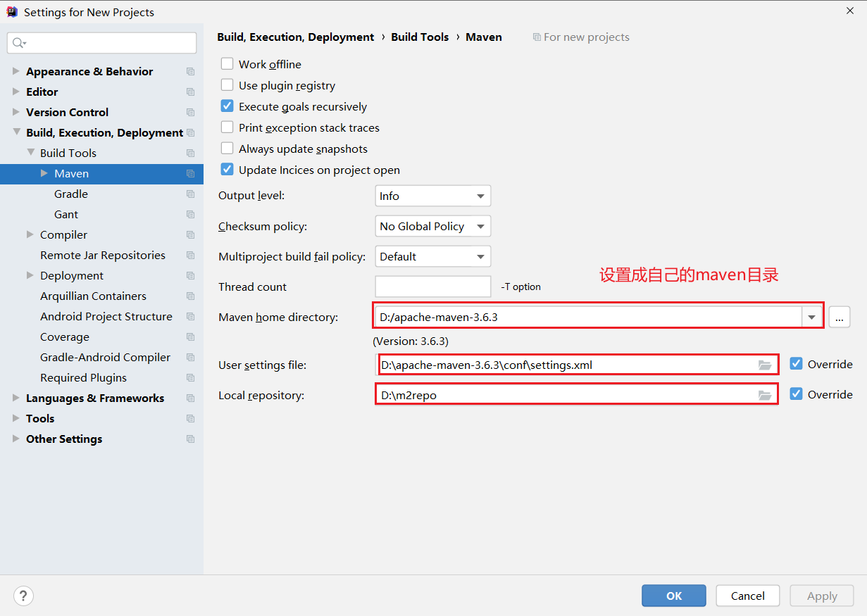Image resolution: width=867 pixels, height=616 pixels.
Task: Check Print exception stack traces
Action: coord(227,127)
